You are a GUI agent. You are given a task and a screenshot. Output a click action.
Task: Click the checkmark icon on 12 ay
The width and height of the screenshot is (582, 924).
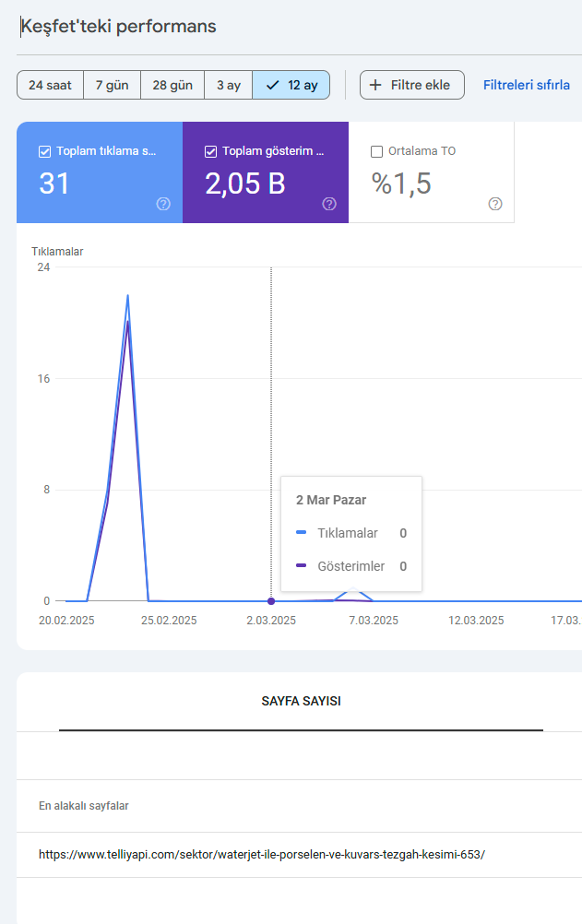pos(272,85)
